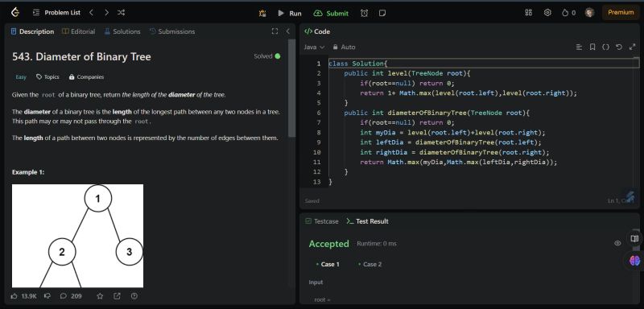Switch to the Solutions tab
This screenshot has height=309, width=644.
[x=122, y=31]
